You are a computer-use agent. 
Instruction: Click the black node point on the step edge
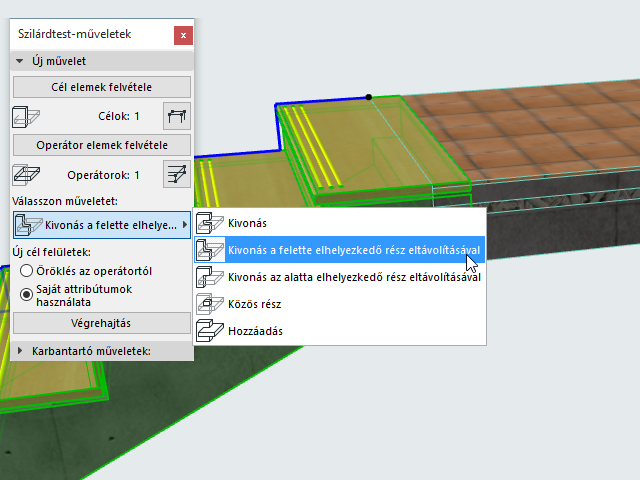pos(369,97)
